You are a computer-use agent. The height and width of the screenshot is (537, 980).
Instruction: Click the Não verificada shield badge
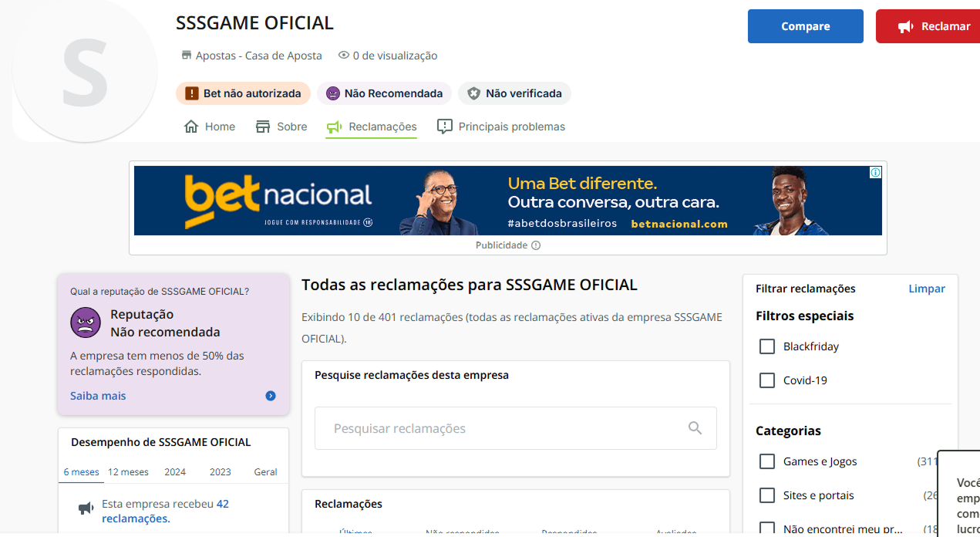tap(514, 93)
